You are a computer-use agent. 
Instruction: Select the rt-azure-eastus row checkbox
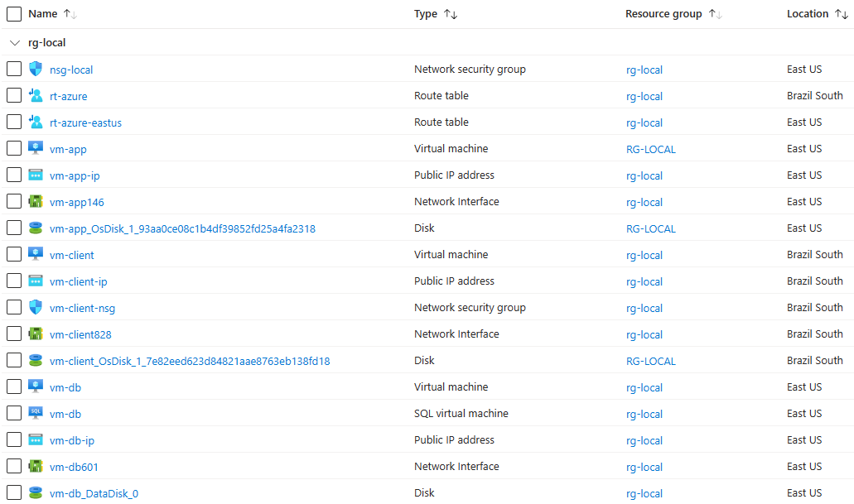(14, 122)
